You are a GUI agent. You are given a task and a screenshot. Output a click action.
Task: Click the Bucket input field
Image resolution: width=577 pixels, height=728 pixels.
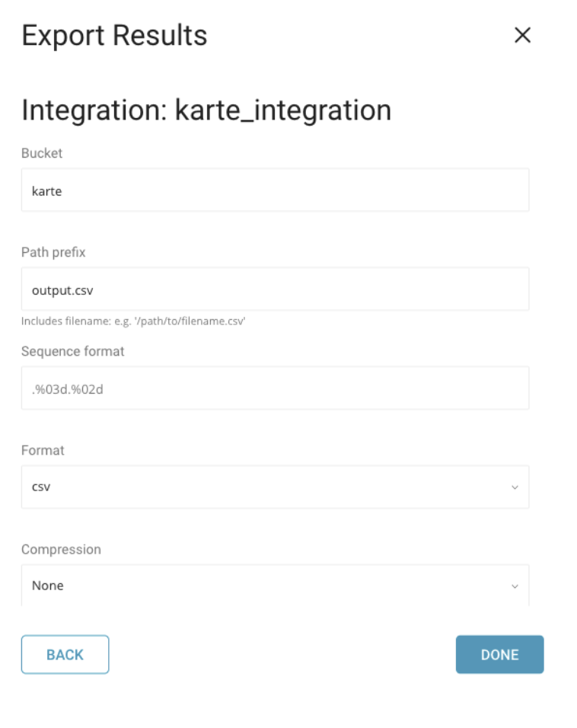pos(275,190)
